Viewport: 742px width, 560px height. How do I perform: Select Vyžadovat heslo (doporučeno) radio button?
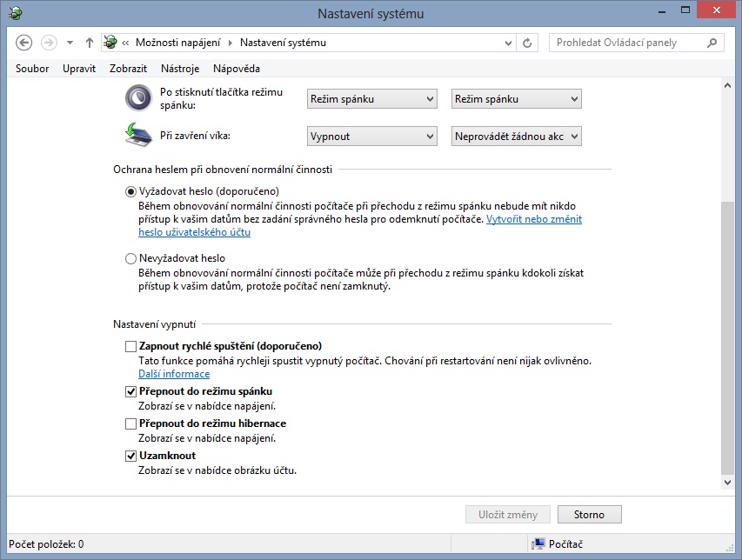[x=130, y=191]
